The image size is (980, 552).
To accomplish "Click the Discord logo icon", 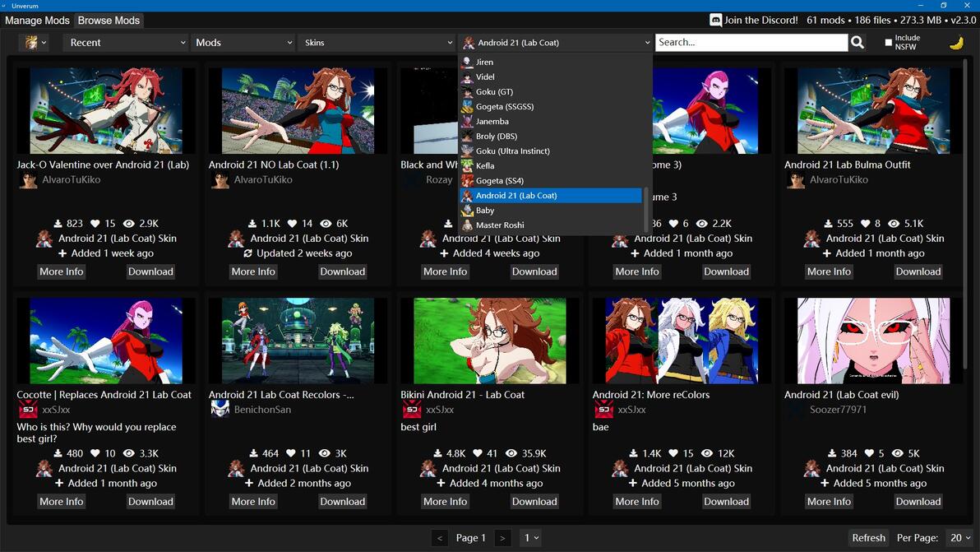I will click(715, 20).
